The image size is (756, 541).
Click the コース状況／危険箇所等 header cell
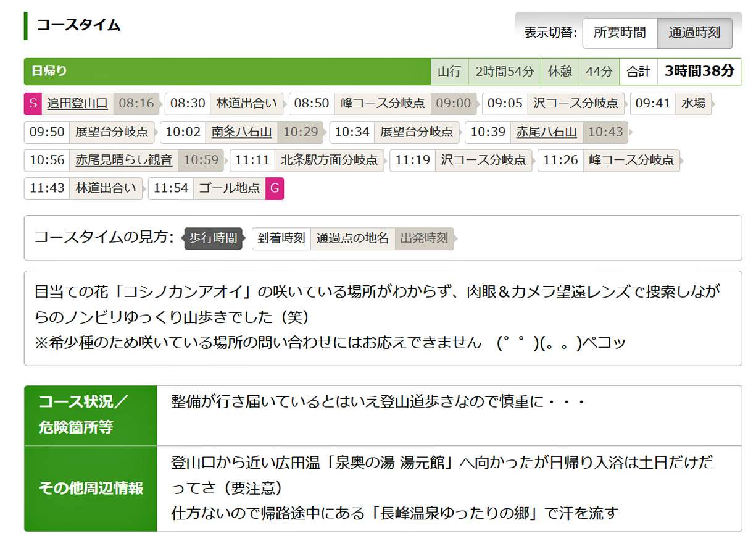click(x=90, y=415)
